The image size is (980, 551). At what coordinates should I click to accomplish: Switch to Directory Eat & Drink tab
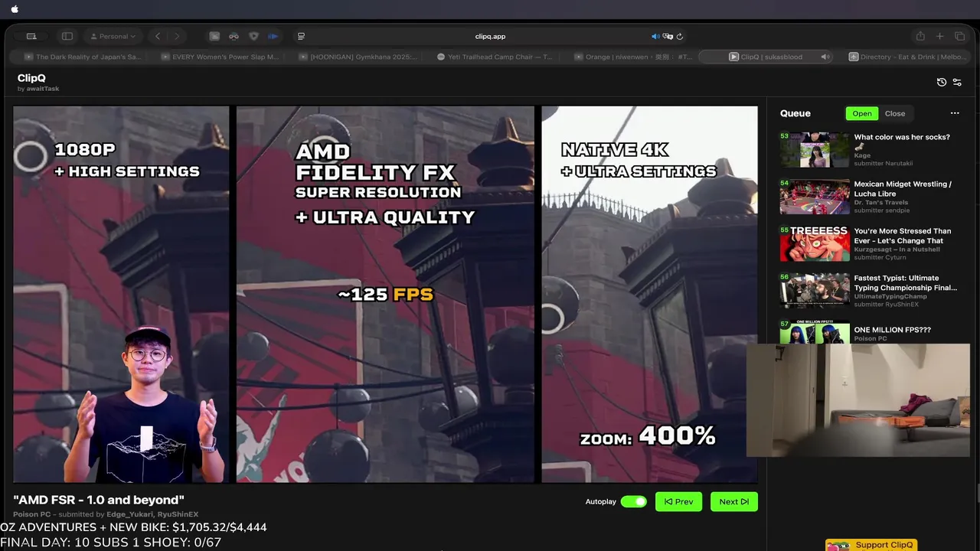[x=907, y=57]
